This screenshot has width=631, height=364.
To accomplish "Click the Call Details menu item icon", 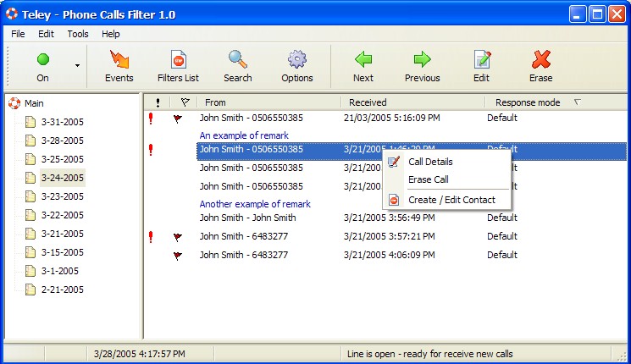I will [394, 162].
